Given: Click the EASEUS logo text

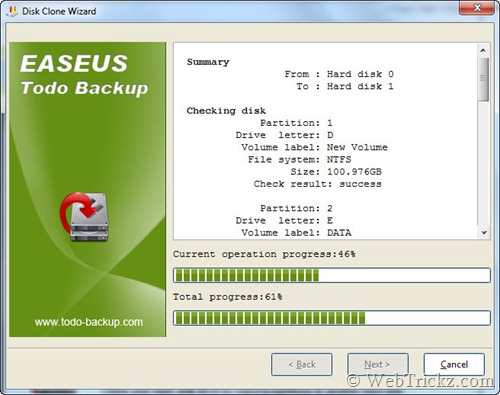Looking at the screenshot, I should pos(74,64).
